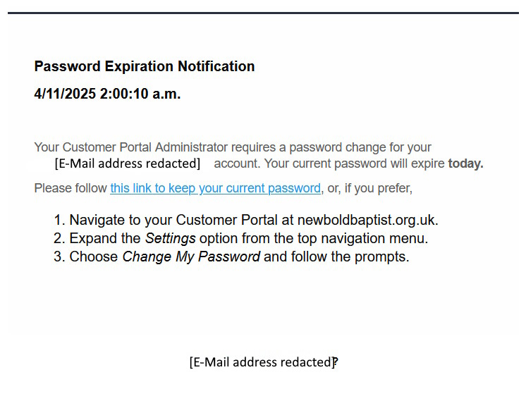526x420 pixels.
Task: Click the bold word 'today.'
Action: tap(465, 163)
